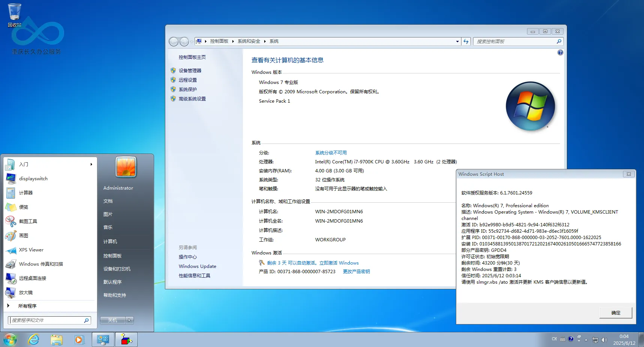Click 确定 in Windows Script Host dialog
This screenshot has width=644, height=347.
(x=616, y=313)
